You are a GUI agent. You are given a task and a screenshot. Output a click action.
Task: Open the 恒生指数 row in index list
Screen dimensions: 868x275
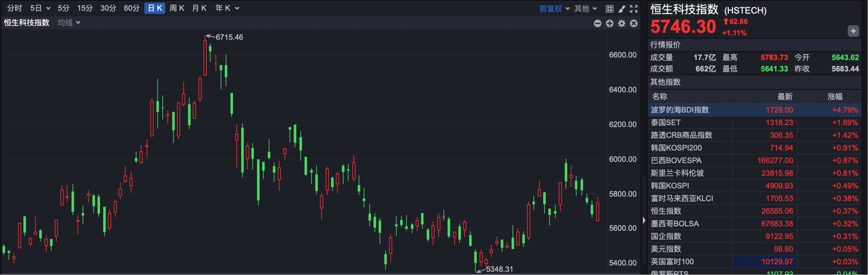[666, 211]
